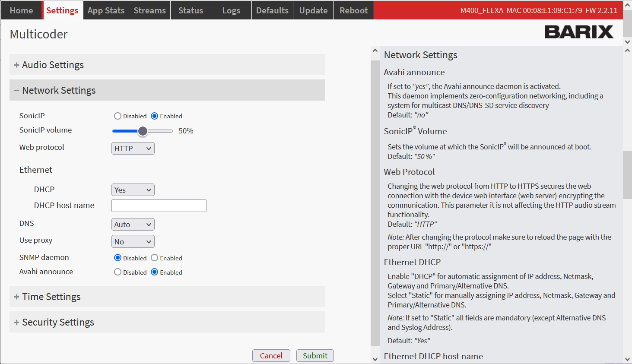Switch to the App Stats tab
Screen dimensions: 632x364
coord(106,10)
